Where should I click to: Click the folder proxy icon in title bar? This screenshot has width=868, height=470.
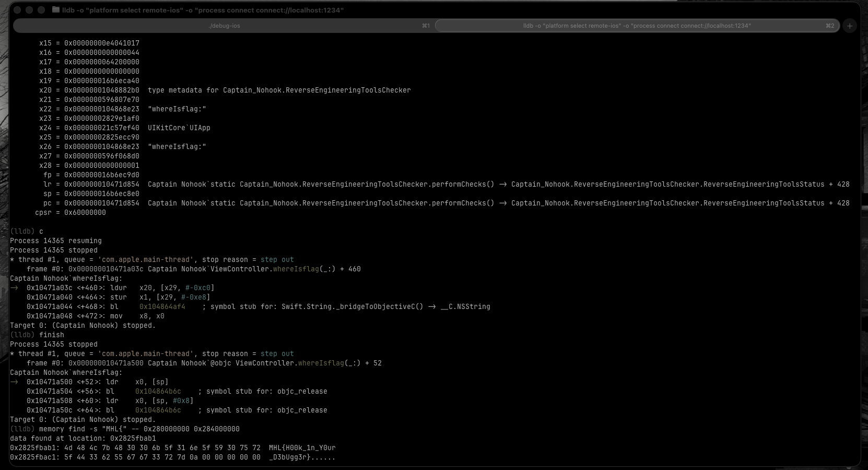click(x=56, y=10)
